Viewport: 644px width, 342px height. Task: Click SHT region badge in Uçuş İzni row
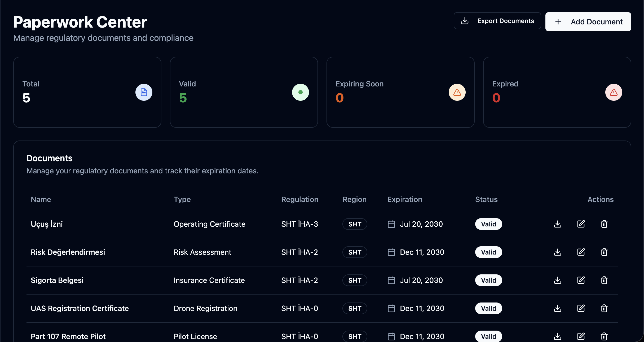[x=355, y=224]
